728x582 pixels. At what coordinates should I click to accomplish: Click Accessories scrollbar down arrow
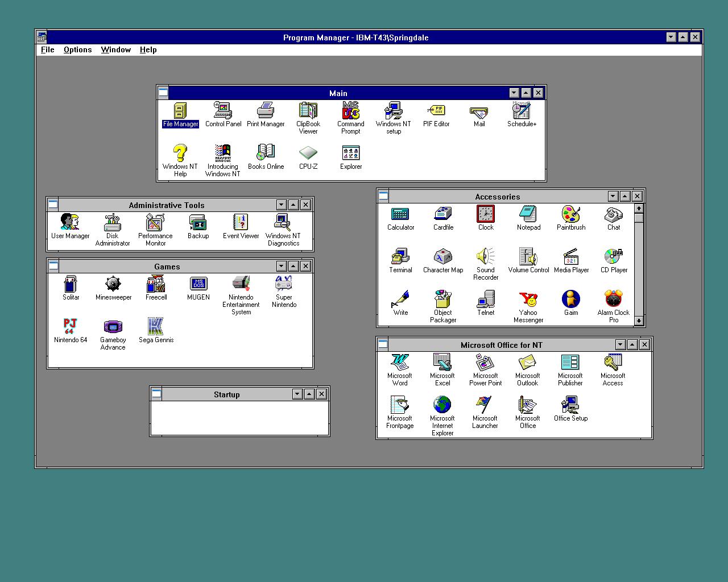[x=639, y=321]
